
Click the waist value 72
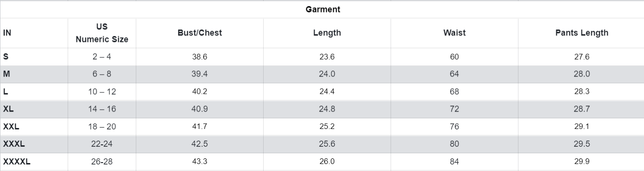(x=455, y=109)
